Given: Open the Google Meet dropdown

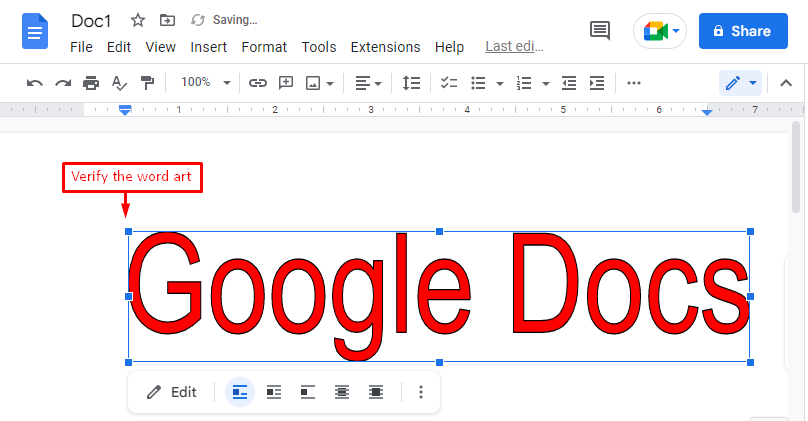Looking at the screenshot, I should (x=676, y=31).
